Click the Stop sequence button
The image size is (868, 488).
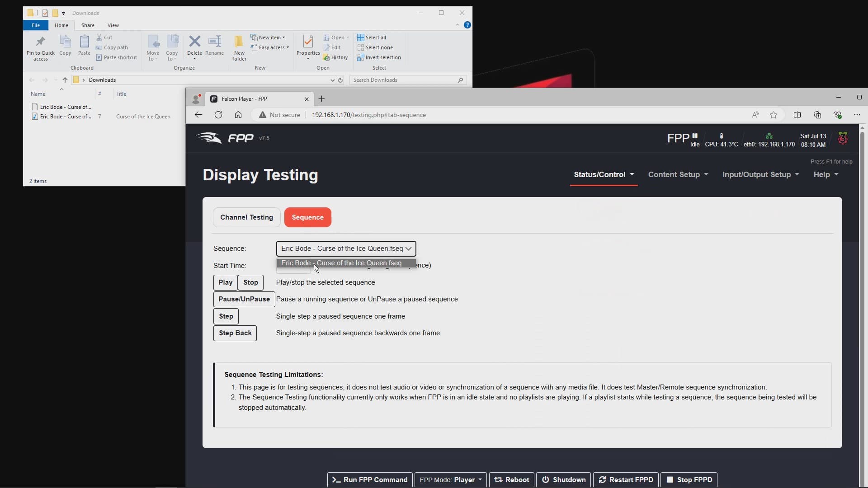click(x=250, y=282)
